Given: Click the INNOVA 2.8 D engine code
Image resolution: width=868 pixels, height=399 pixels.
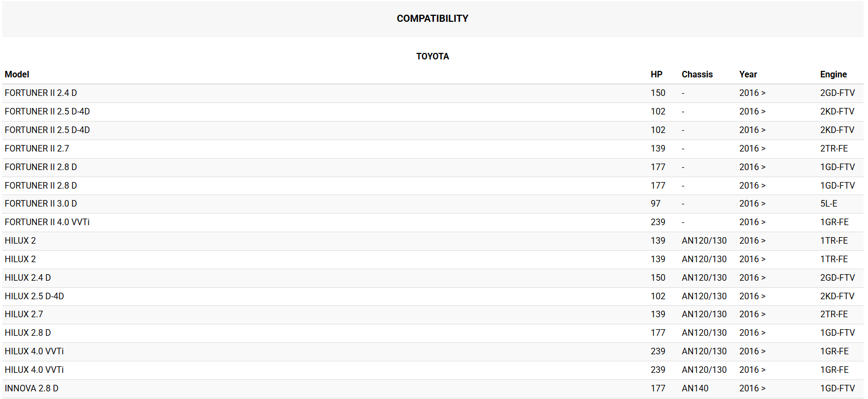Looking at the screenshot, I should pos(837,388).
